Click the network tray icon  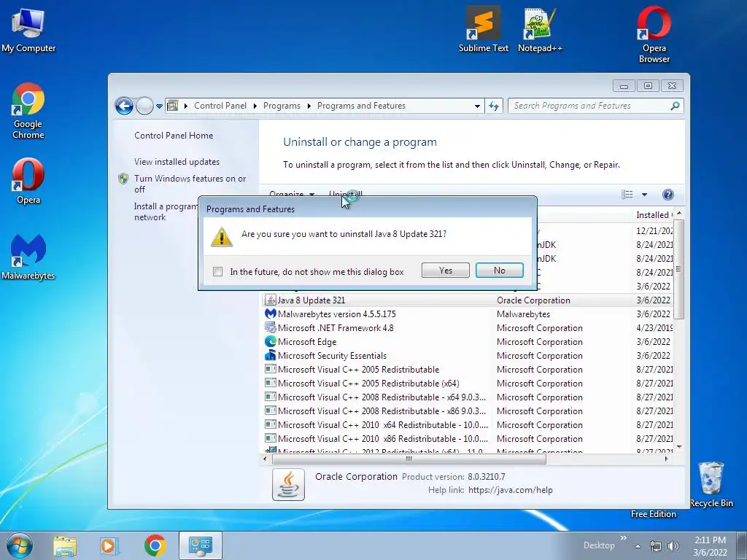656,546
